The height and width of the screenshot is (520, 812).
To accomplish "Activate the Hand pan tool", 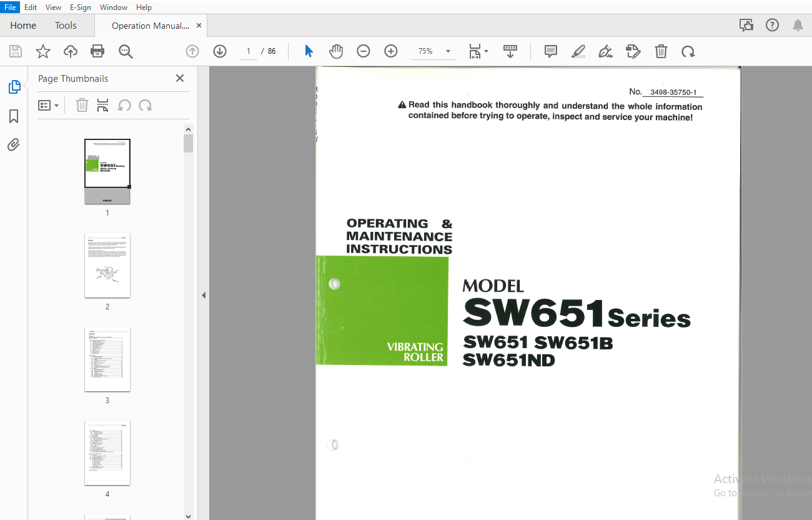I will (336, 51).
